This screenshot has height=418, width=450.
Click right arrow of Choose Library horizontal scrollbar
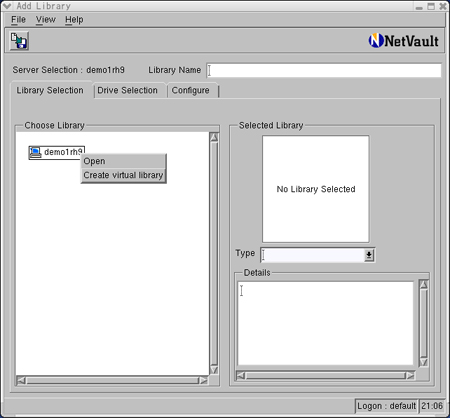point(203,380)
